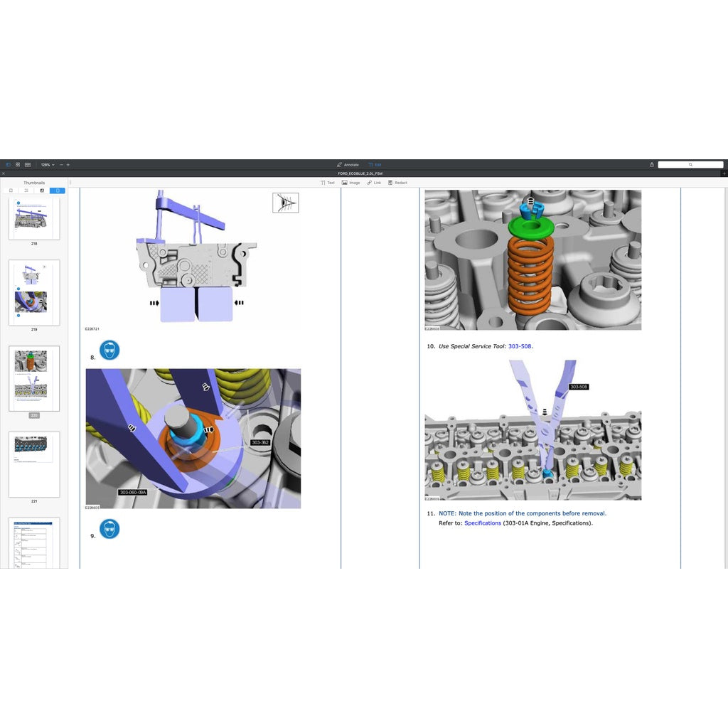Select the two-page layout view icon
Viewport: 728px width, 728px height.
[27, 164]
